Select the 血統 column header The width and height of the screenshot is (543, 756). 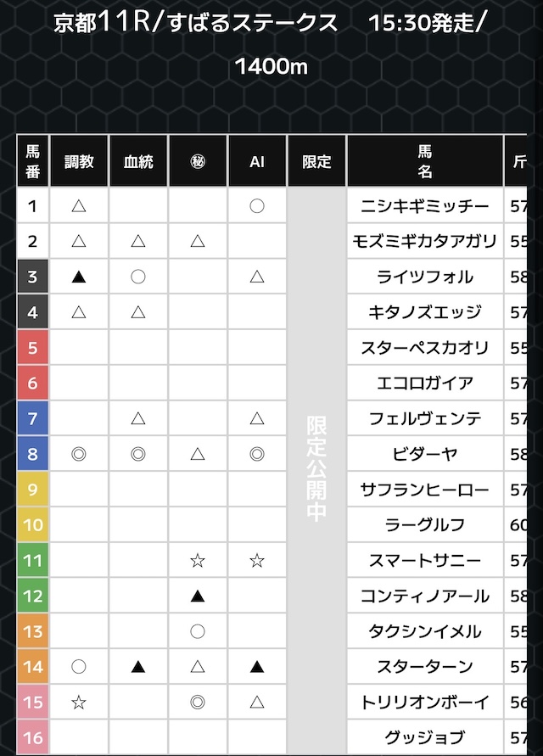click(x=138, y=161)
